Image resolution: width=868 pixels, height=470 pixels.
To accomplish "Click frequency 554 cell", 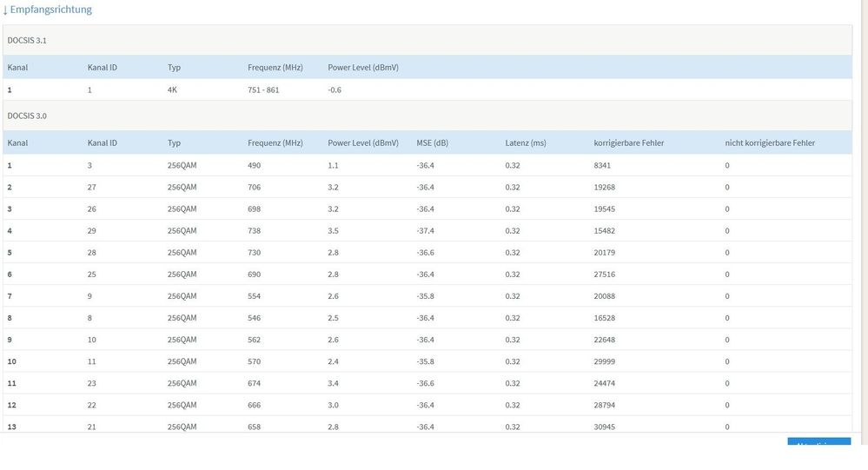I will click(254, 296).
